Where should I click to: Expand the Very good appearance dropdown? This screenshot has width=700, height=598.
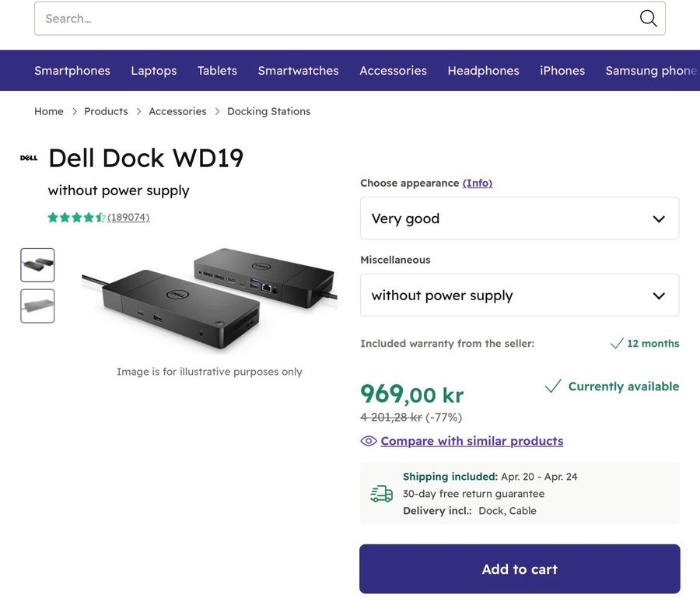520,219
